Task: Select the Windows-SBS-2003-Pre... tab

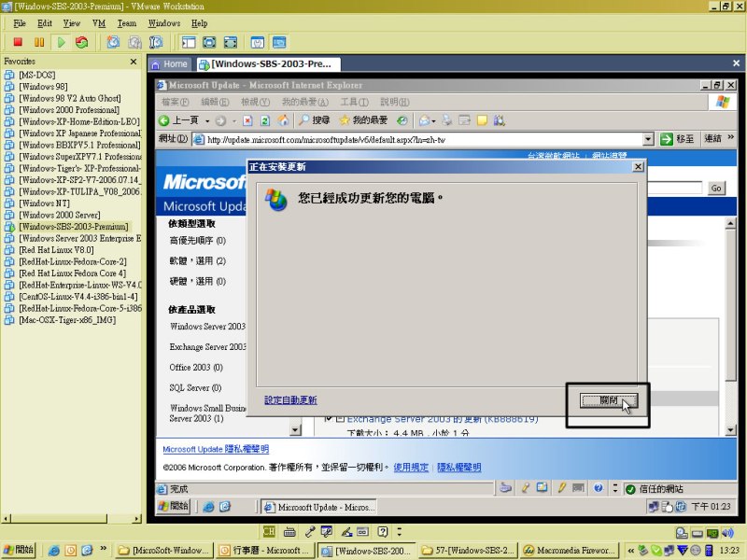Action: tap(269, 64)
